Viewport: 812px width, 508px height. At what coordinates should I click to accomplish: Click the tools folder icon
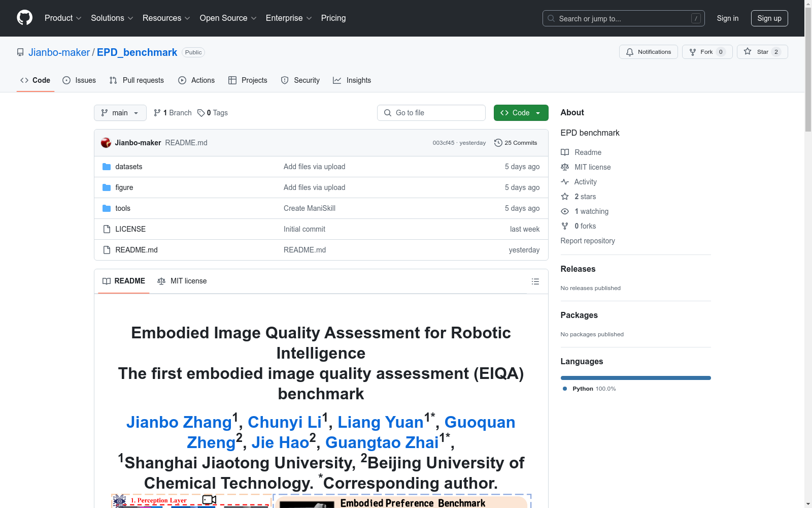(x=107, y=208)
